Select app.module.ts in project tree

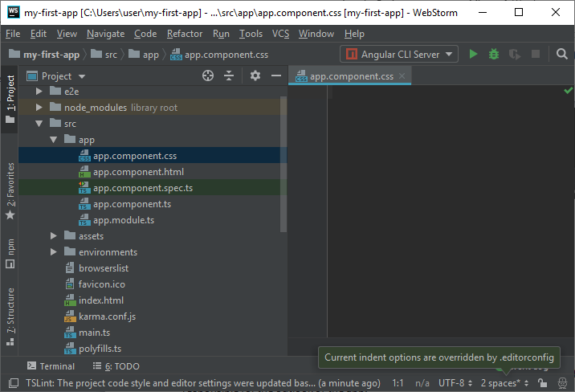tap(153, 220)
